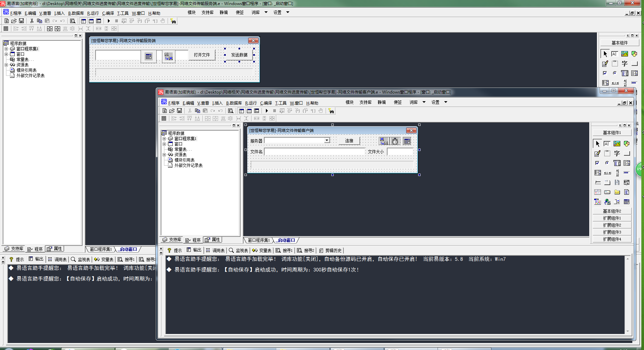Open C.编译 menu in front window
Screen dimensions: 644x350
click(266, 103)
